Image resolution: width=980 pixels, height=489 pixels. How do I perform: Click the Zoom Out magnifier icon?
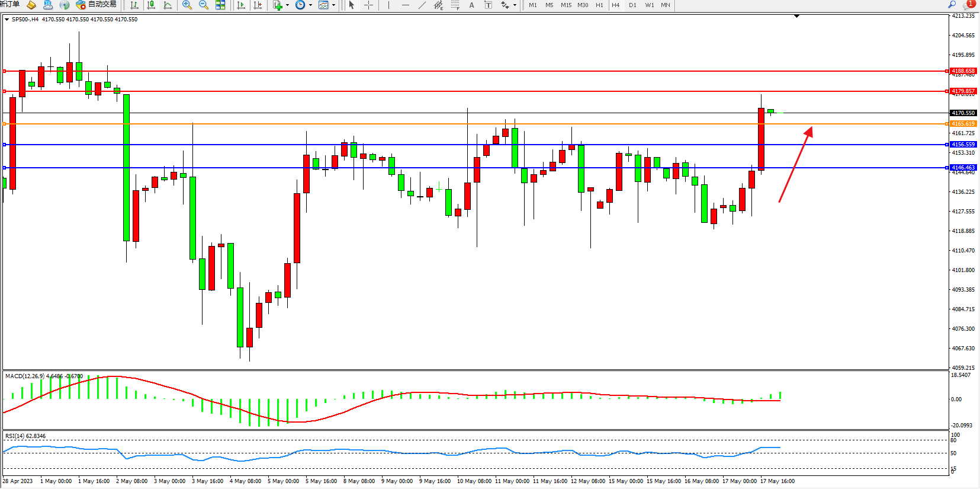click(204, 5)
